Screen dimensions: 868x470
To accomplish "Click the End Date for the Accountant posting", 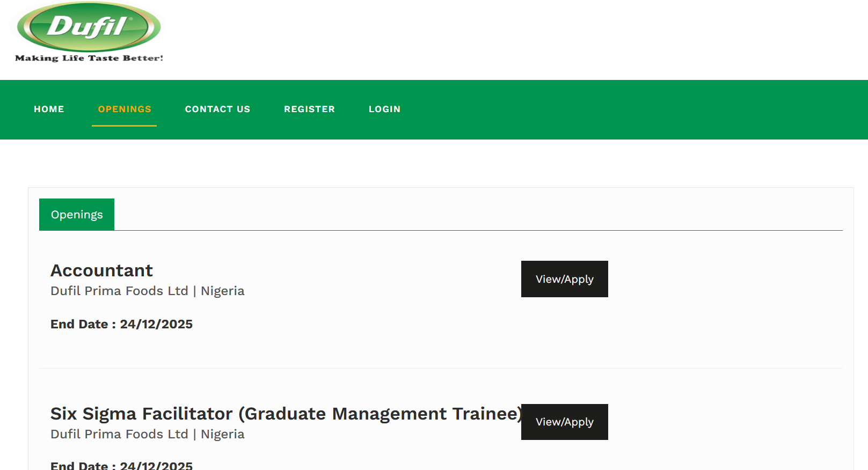I will pyautogui.click(x=121, y=324).
